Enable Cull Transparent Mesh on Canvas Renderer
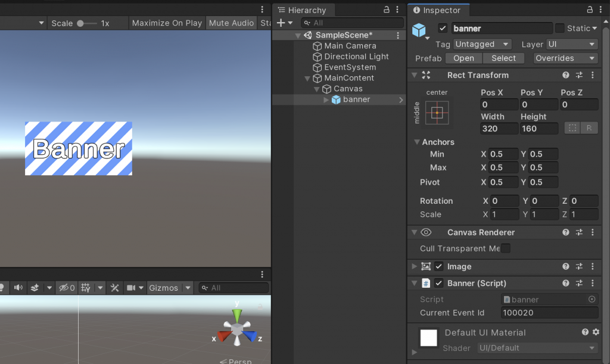 [505, 248]
